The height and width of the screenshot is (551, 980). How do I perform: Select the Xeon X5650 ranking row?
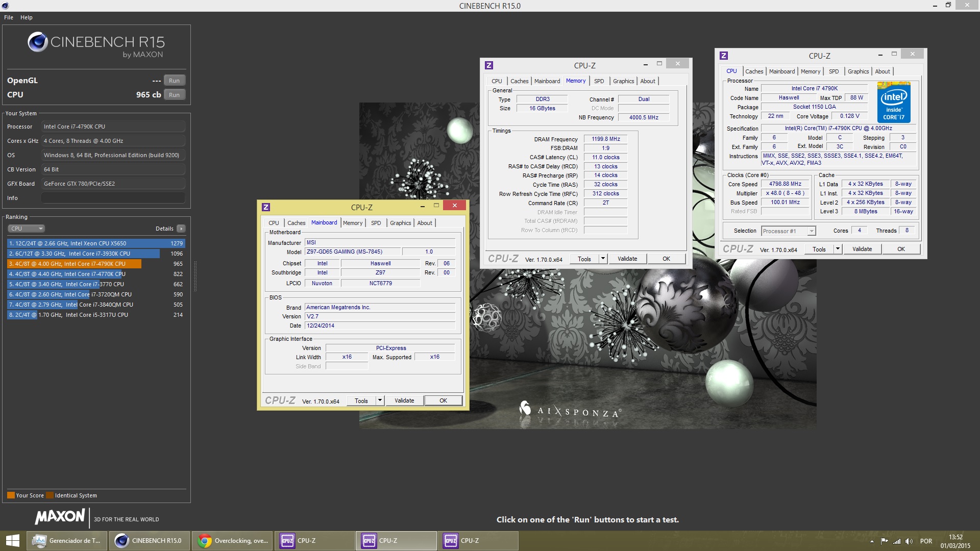click(x=96, y=243)
